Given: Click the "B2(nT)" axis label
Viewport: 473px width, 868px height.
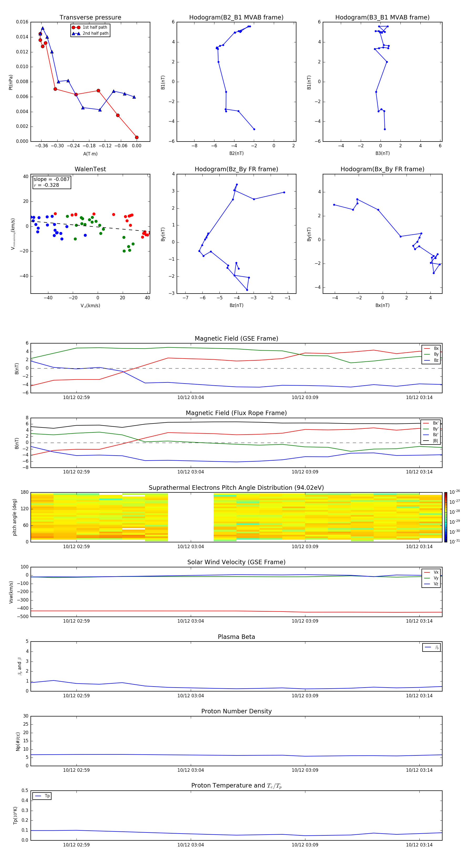Looking at the screenshot, I should click(236, 153).
